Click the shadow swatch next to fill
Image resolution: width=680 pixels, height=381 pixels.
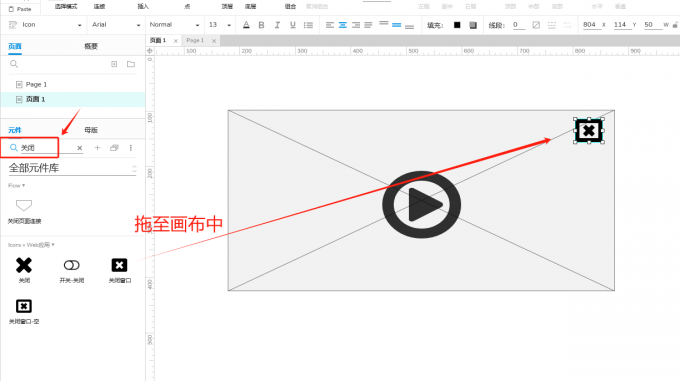(473, 25)
